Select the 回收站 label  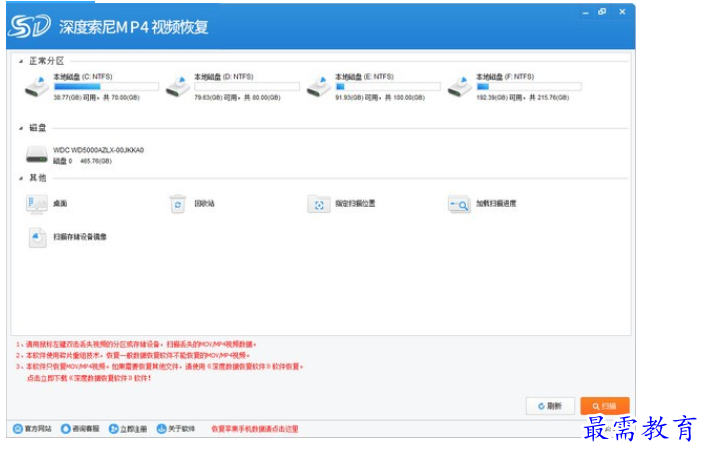205,204
